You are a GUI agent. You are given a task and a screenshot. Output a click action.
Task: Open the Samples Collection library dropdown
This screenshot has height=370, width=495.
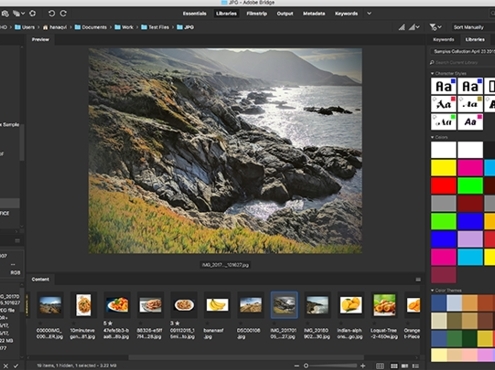[463, 52]
